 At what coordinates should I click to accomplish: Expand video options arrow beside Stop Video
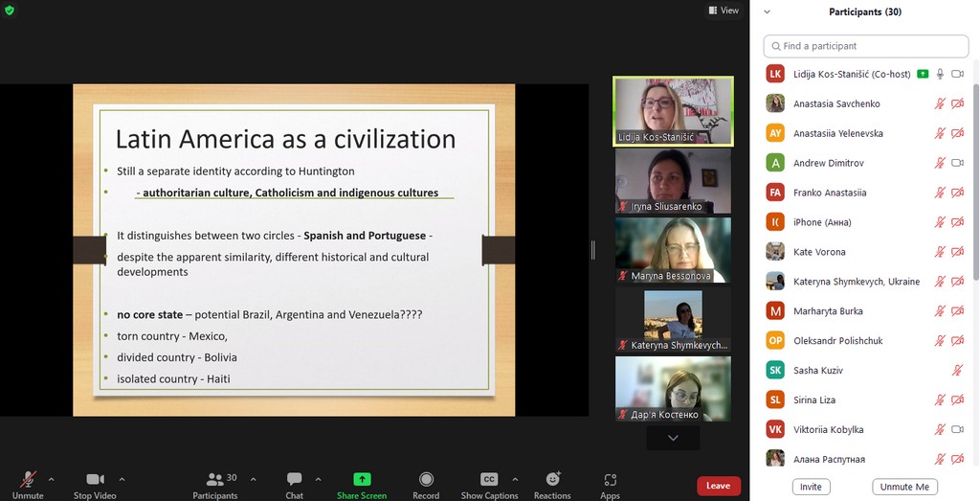(x=122, y=479)
